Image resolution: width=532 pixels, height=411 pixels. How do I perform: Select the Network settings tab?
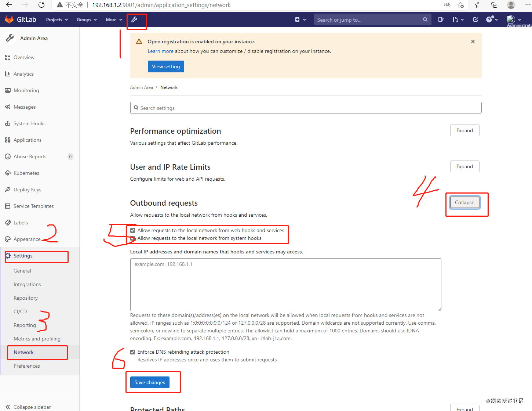tap(24, 352)
